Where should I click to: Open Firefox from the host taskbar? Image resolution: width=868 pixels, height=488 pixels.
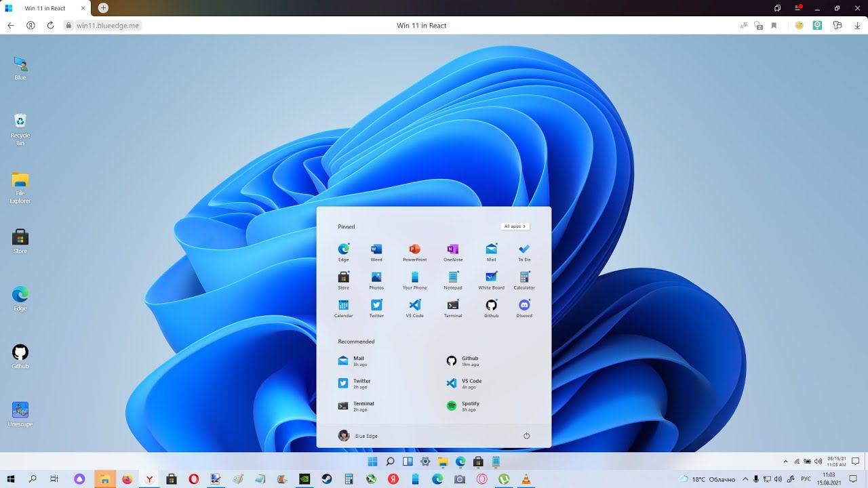click(127, 479)
